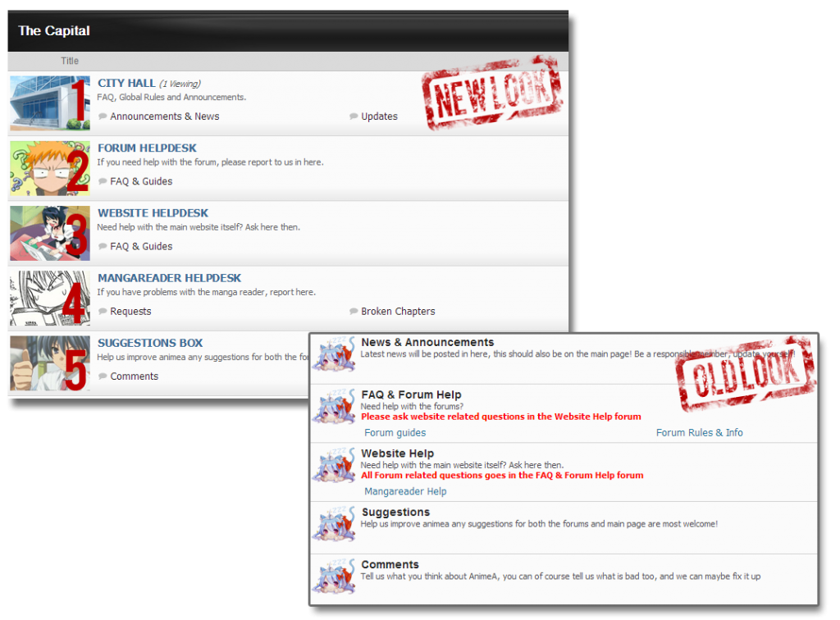Image resolution: width=840 pixels, height=620 pixels.
Task: Open the MANGAREADER HELPDESK forum
Action: pyautogui.click(x=169, y=278)
